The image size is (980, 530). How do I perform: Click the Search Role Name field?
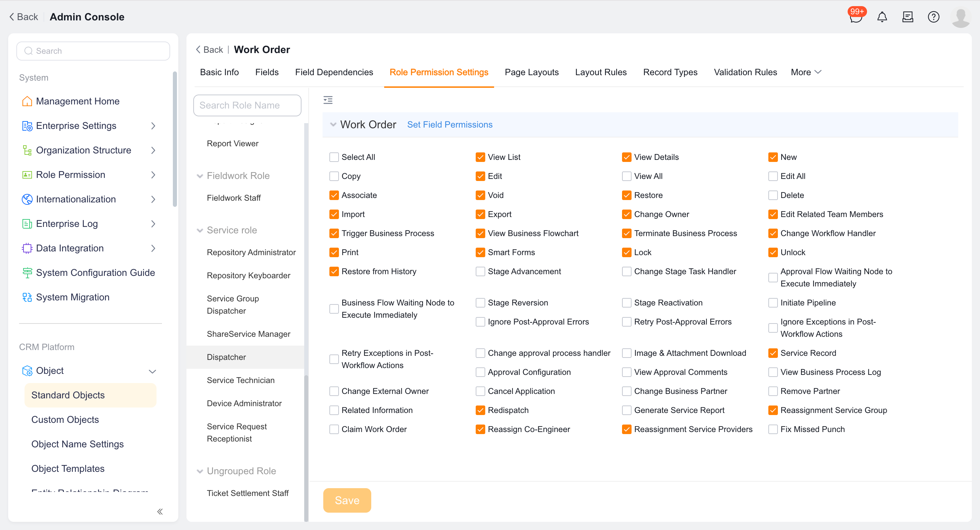coord(247,106)
